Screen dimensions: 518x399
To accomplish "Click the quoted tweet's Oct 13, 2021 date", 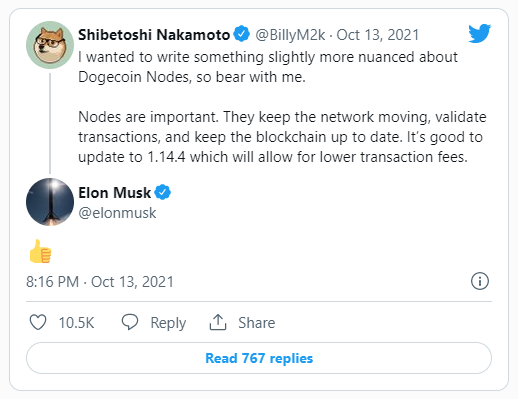I will point(378,35).
